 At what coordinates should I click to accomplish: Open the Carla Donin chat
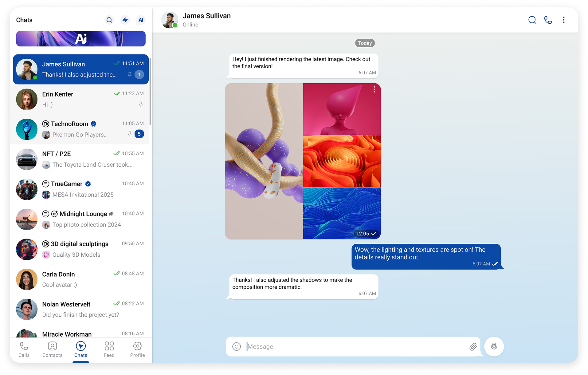pyautogui.click(x=80, y=279)
